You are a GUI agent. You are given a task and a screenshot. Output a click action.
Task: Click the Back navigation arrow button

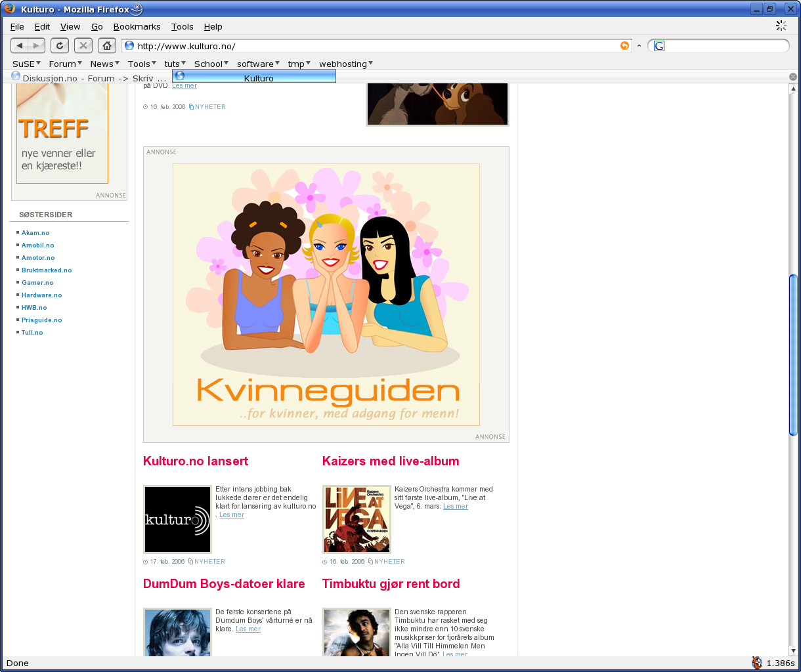(x=20, y=45)
